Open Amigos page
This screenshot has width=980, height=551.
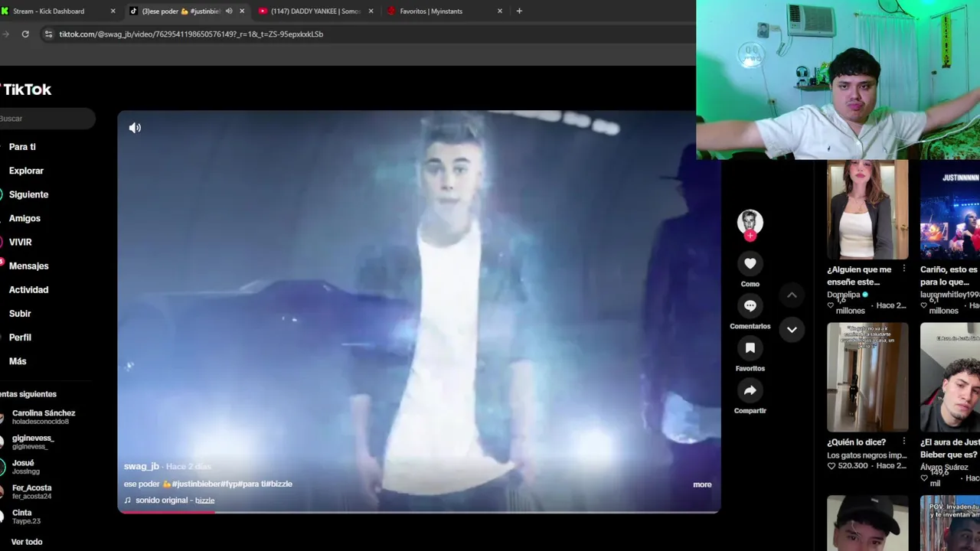[x=24, y=218]
